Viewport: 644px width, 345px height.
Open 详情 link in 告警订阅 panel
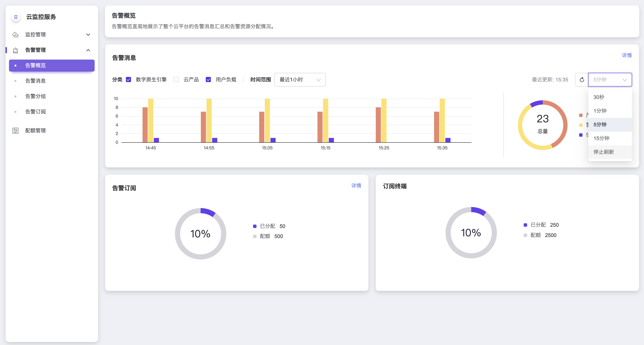pos(356,185)
